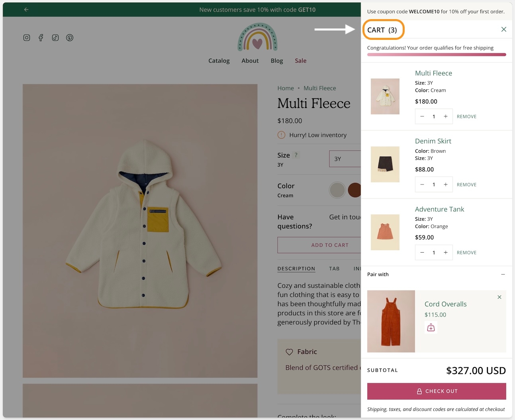Image resolution: width=515 pixels, height=420 pixels.
Task: Dismiss the Cord Overalls recommendation
Action: [x=499, y=297]
